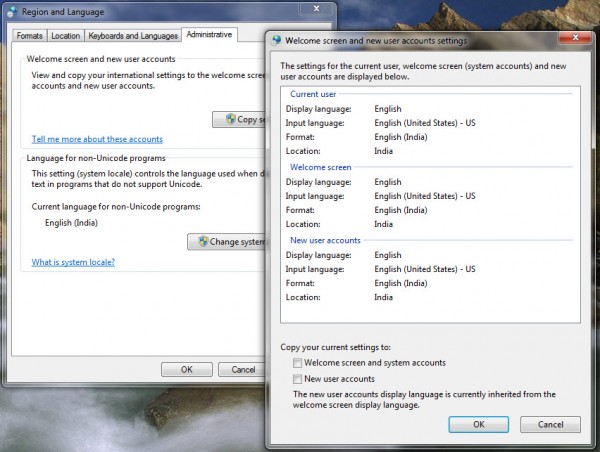
Task: Click the globe icon in Welcome screen settings title bar
Action: 276,40
